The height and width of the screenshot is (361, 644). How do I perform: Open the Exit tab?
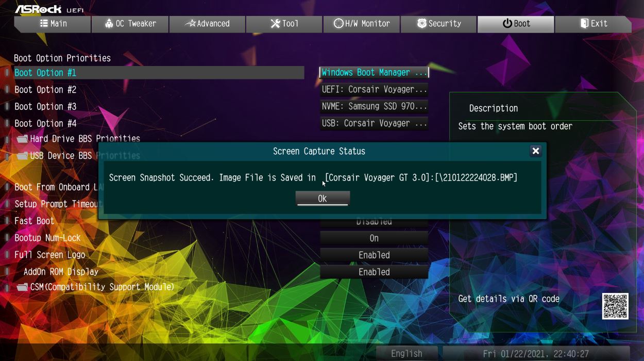click(594, 24)
